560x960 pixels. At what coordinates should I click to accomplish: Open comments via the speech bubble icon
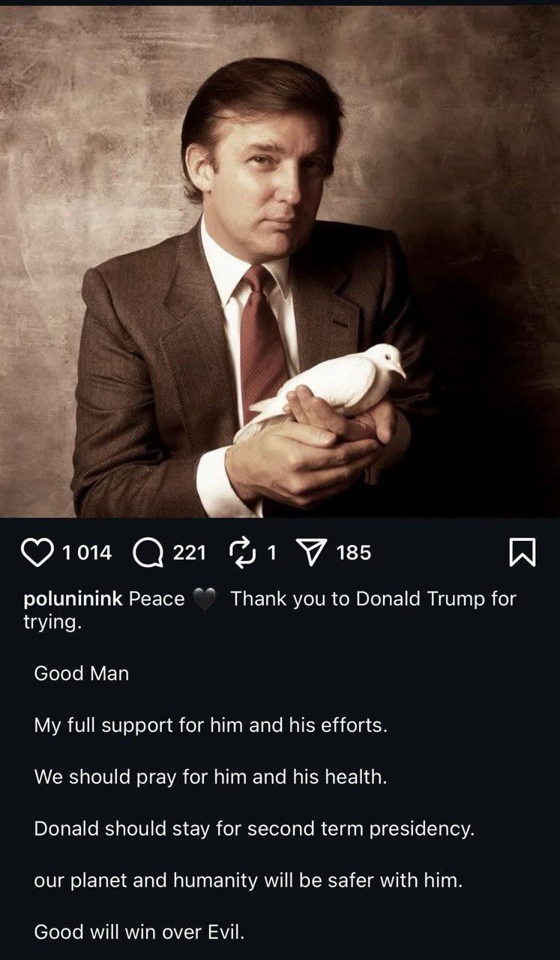(148, 553)
